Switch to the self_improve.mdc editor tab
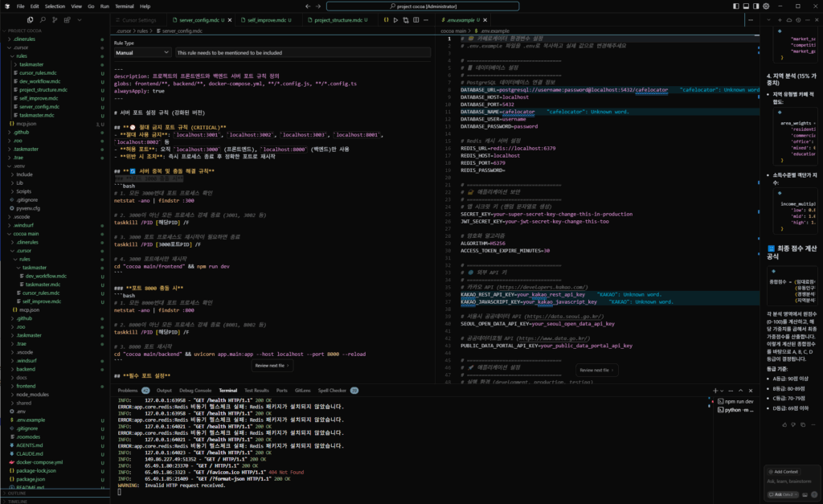 point(267,20)
